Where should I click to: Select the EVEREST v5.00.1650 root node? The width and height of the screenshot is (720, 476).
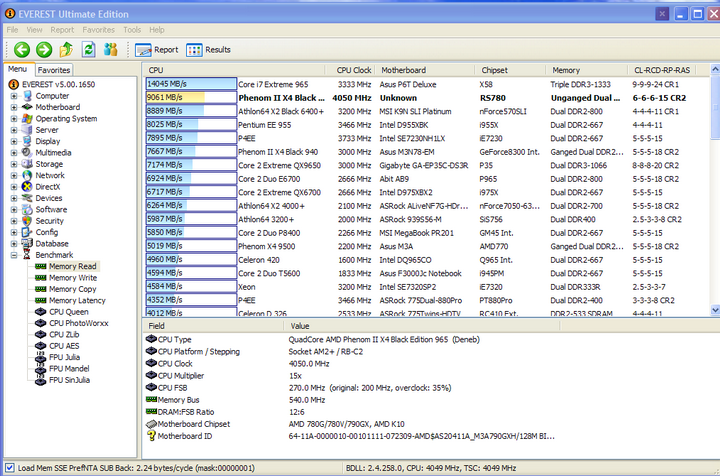tap(58, 84)
